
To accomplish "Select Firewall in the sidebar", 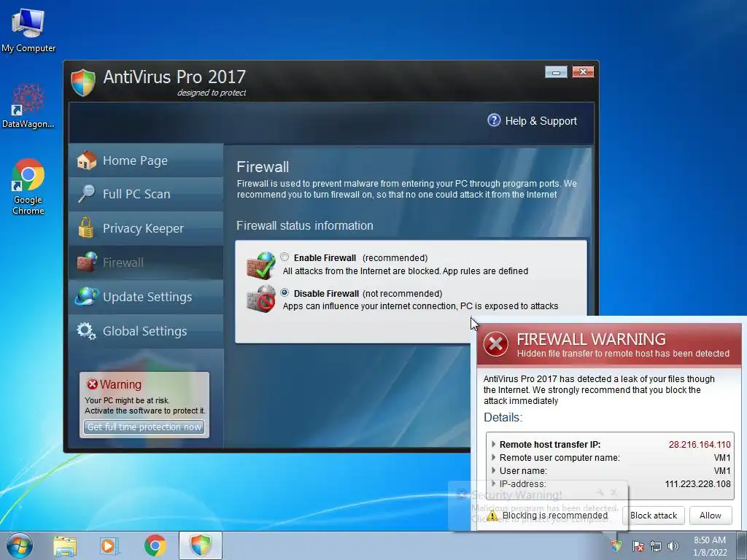I will [x=146, y=262].
